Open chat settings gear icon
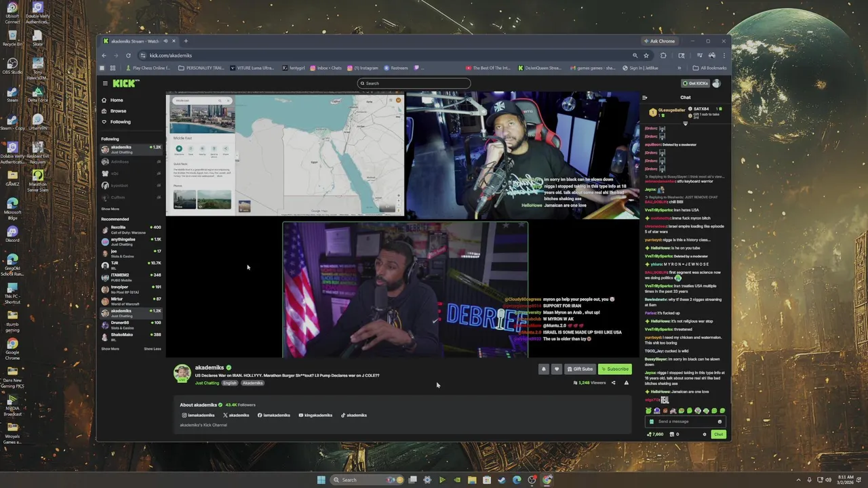 point(705,434)
